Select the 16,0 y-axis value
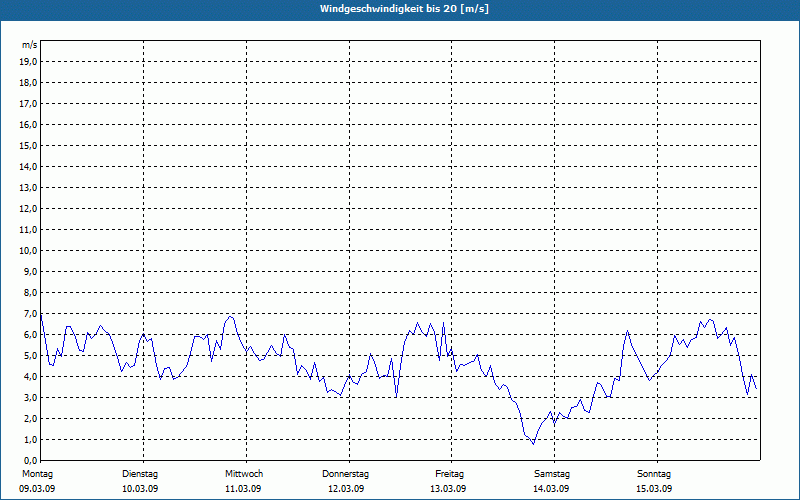This screenshot has height=500, width=800. tap(28, 124)
